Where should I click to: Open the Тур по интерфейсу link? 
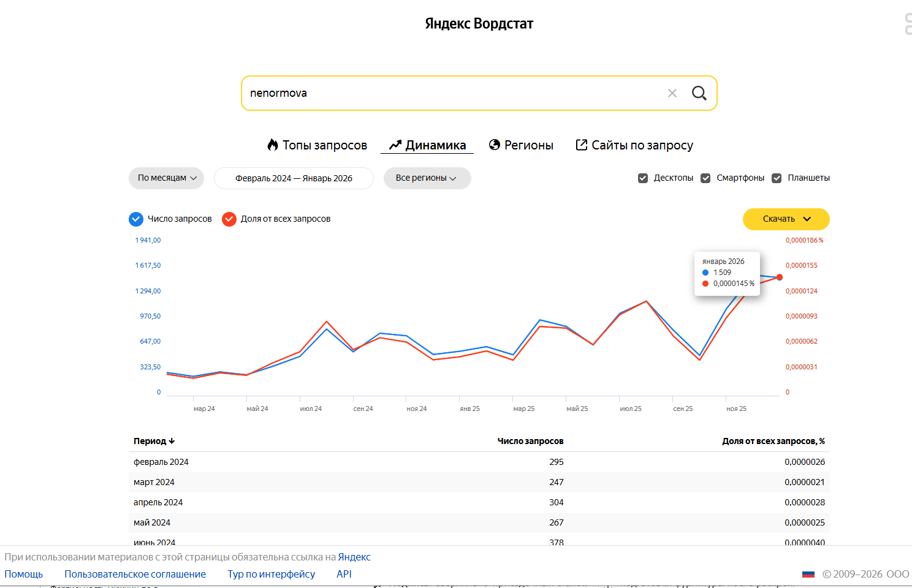click(x=271, y=574)
